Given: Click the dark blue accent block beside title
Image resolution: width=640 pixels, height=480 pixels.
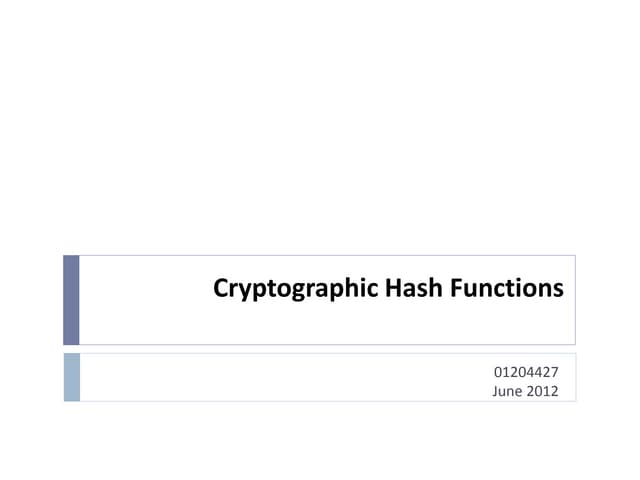Looking at the screenshot, I should click(71, 300).
